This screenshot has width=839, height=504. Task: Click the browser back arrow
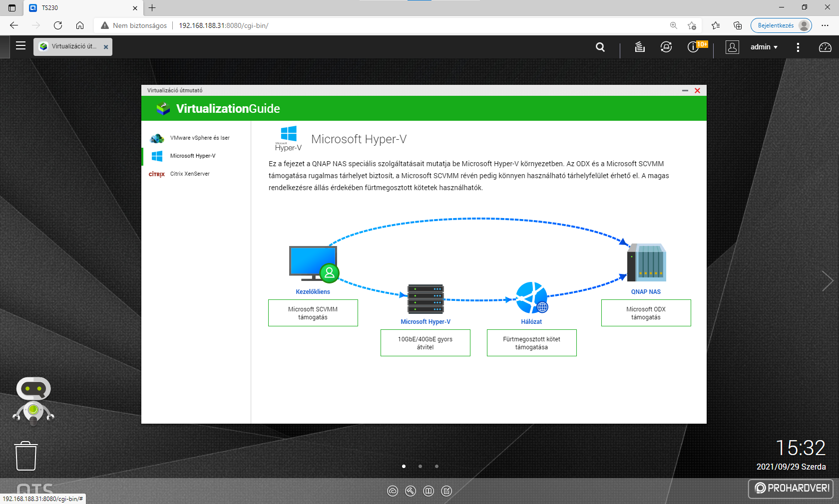[14, 25]
